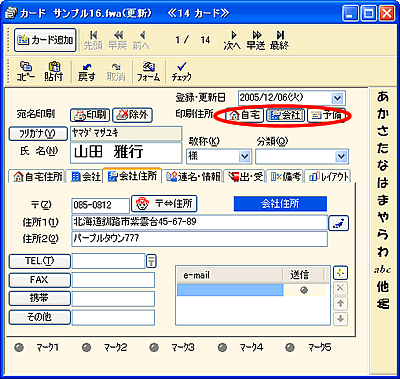Open the 登録・更新日 date dropdown

click(337, 98)
